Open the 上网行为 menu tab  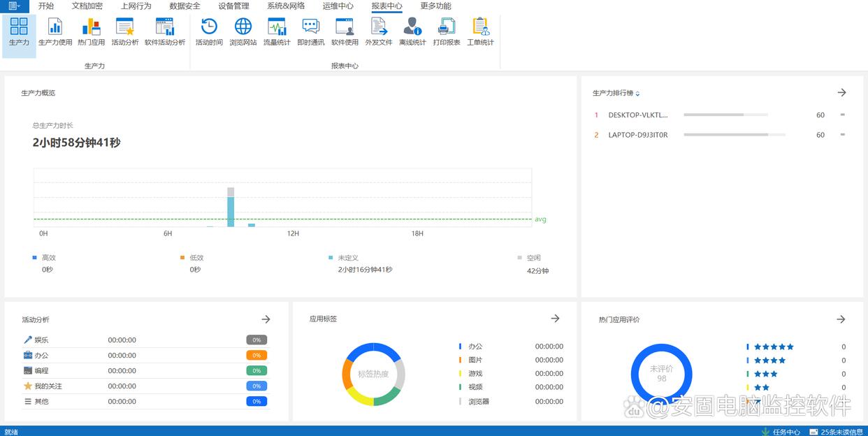coord(136,6)
